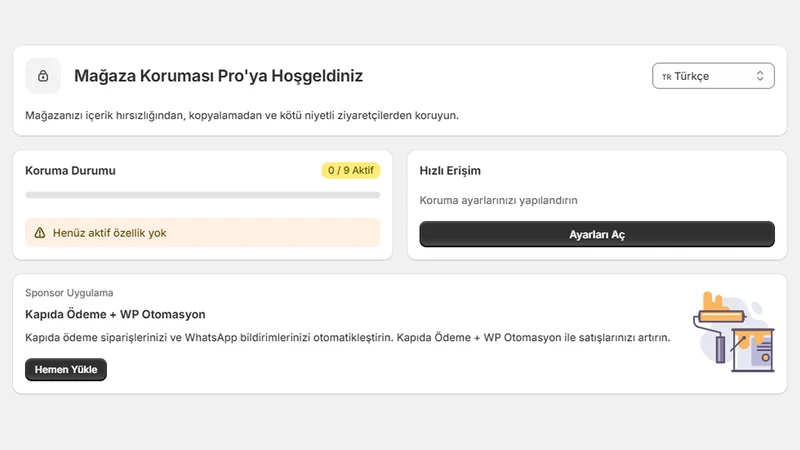This screenshot has width=800, height=450.
Task: Click the paint roller illustration
Action: [734, 332]
